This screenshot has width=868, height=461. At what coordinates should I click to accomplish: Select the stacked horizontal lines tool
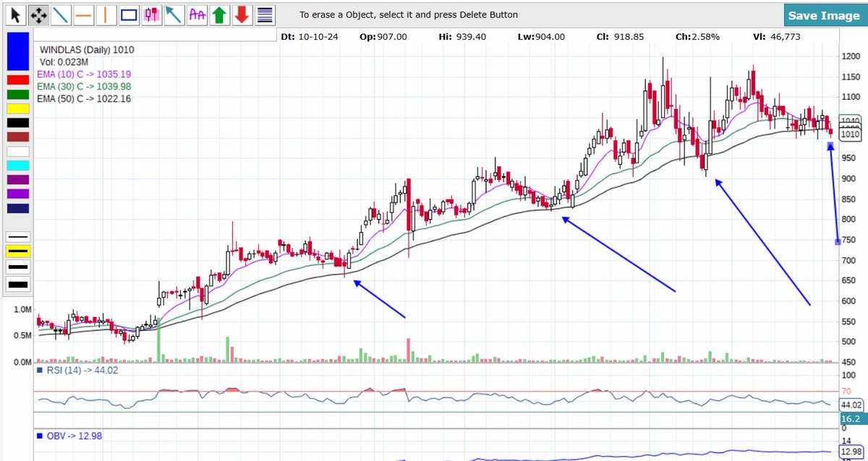point(265,14)
